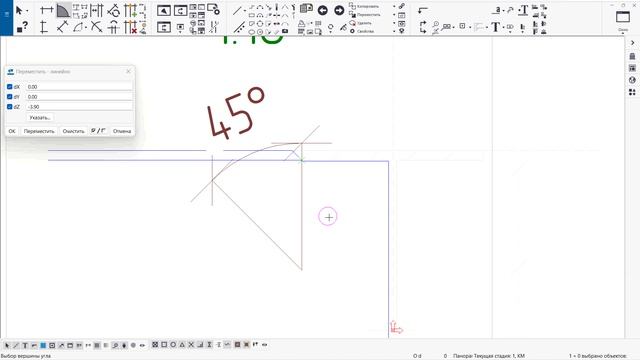Open dropdown next to the underlined 'a' text tool
Screen dimensions: 640x360
coord(503,11)
